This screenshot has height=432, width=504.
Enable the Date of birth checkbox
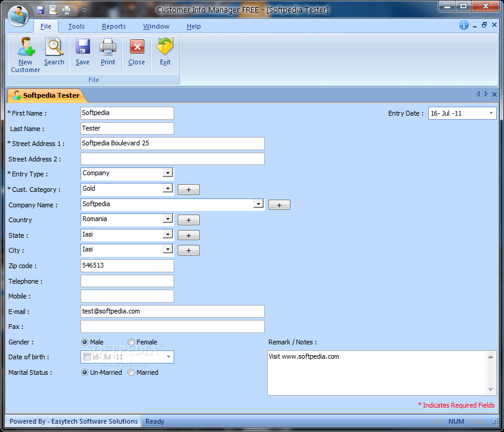87,357
